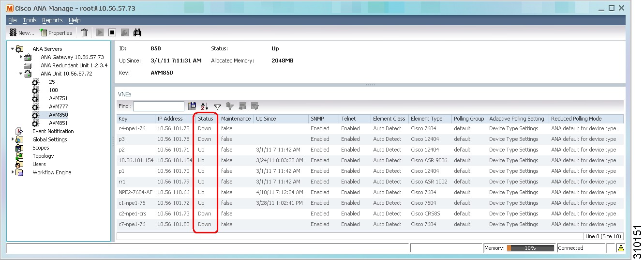
Task: Sort by the Key column header
Action: [x=136, y=119]
